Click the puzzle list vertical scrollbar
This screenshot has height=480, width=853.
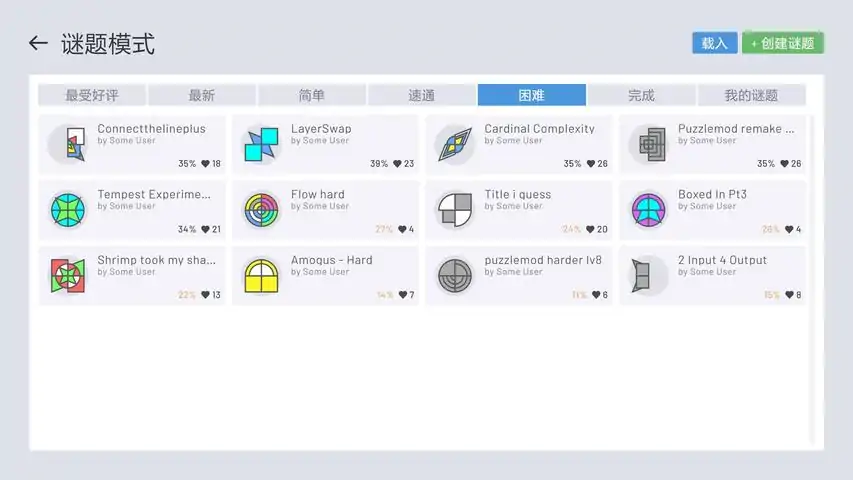[812, 280]
